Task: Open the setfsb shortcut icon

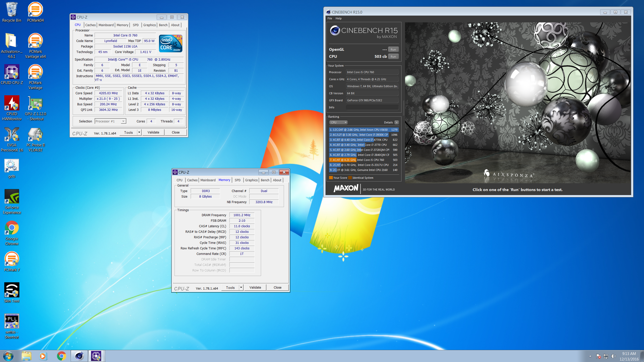Action: (12, 326)
